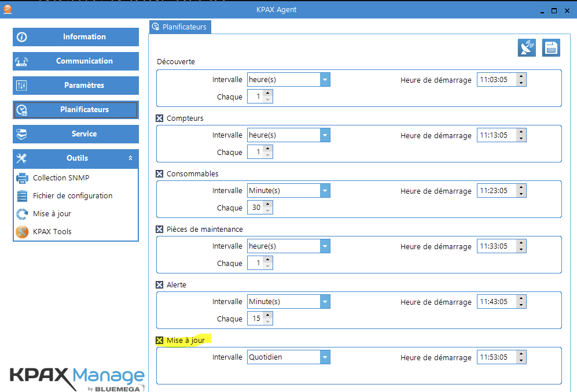Viewport: 577px width, 392px height.
Task: Launch KPAX Tools
Action: (43, 232)
